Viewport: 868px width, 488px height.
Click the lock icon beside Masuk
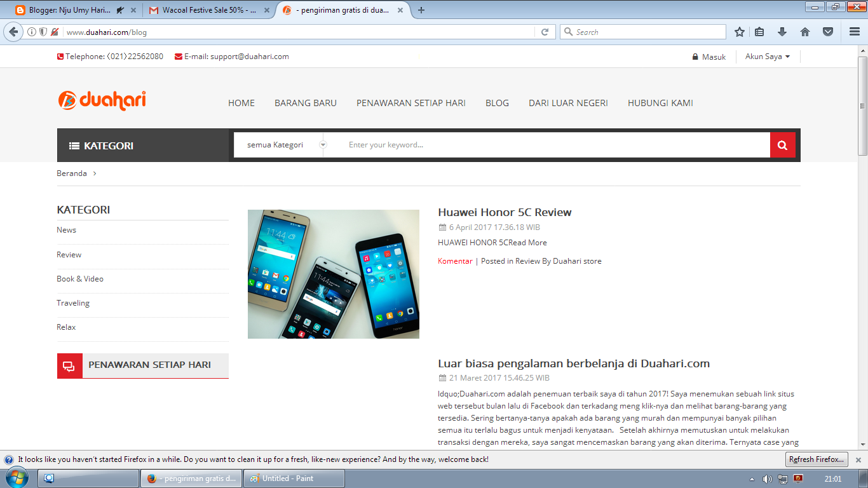pos(695,57)
